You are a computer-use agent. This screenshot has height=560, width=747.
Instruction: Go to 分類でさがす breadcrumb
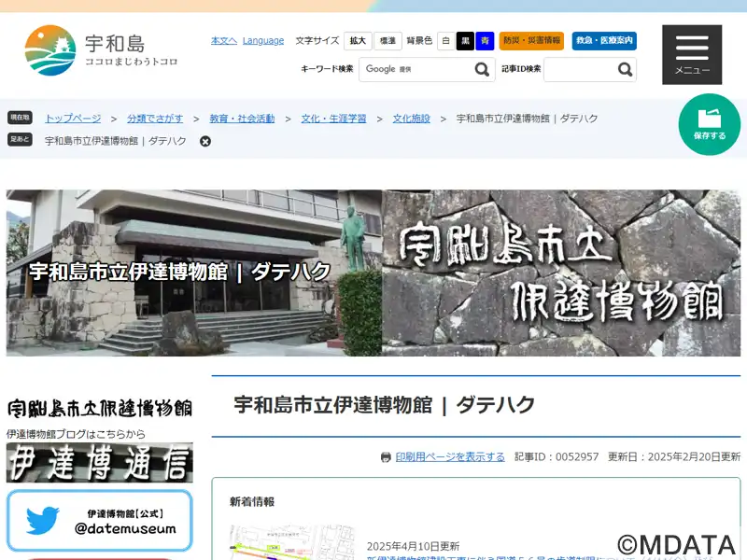(155, 119)
